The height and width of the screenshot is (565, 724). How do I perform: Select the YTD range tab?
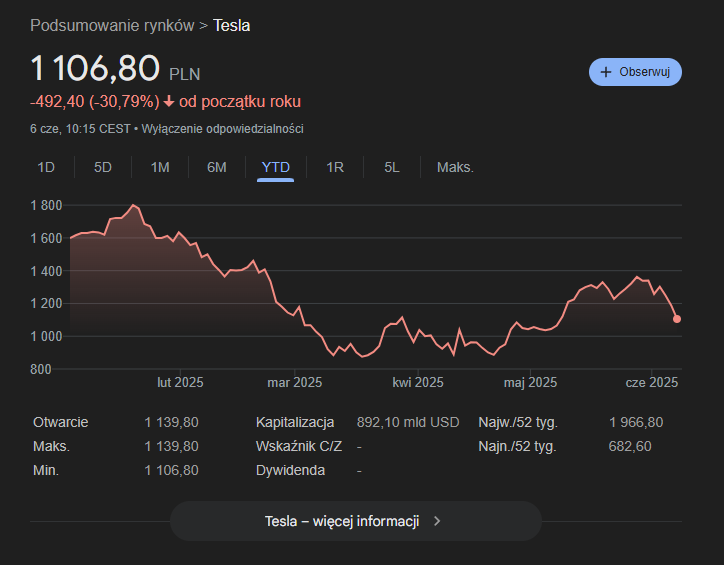click(275, 167)
